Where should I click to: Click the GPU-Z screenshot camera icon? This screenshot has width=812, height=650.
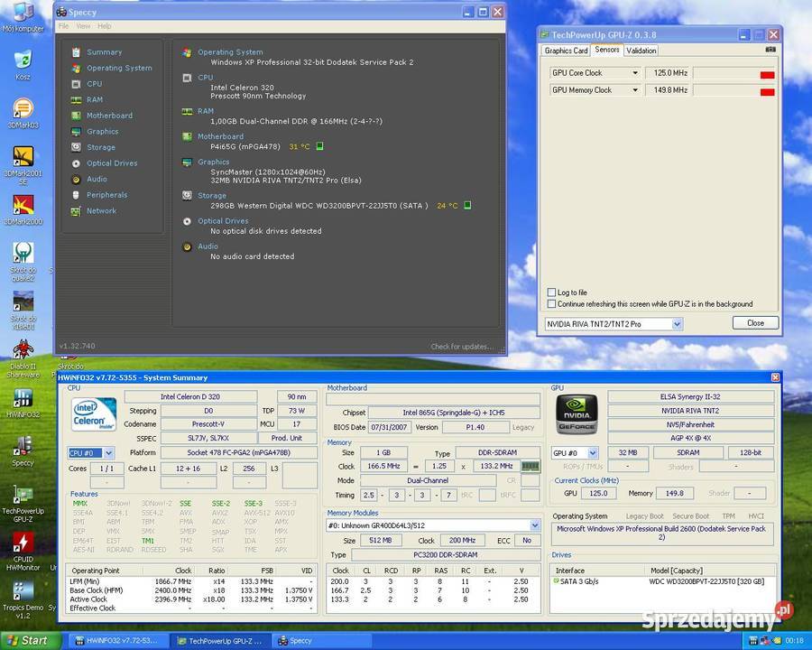tap(770, 50)
